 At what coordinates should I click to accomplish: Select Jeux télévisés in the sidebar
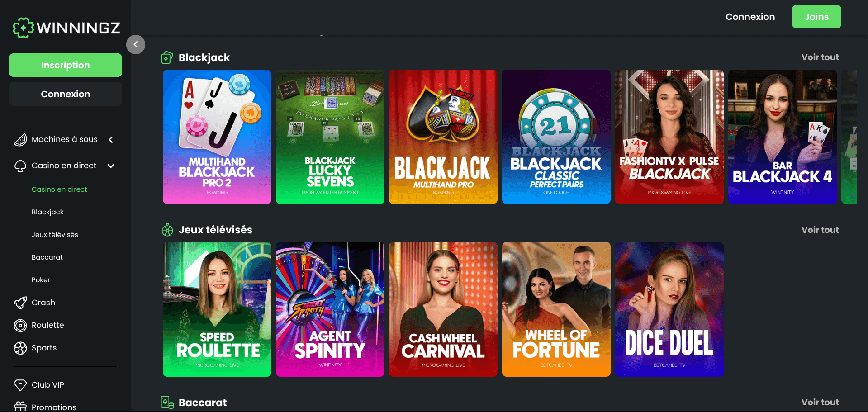click(55, 235)
